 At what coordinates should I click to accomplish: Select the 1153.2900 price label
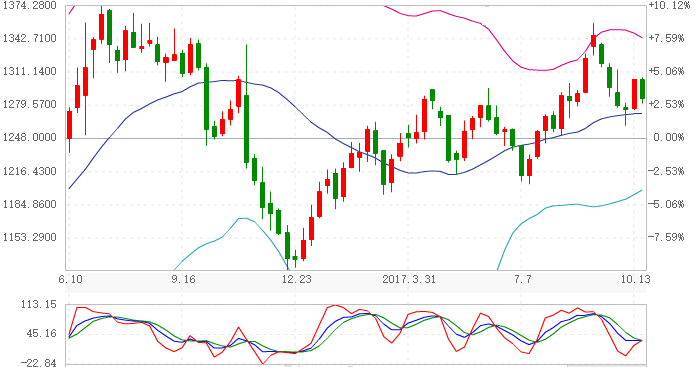(x=29, y=237)
